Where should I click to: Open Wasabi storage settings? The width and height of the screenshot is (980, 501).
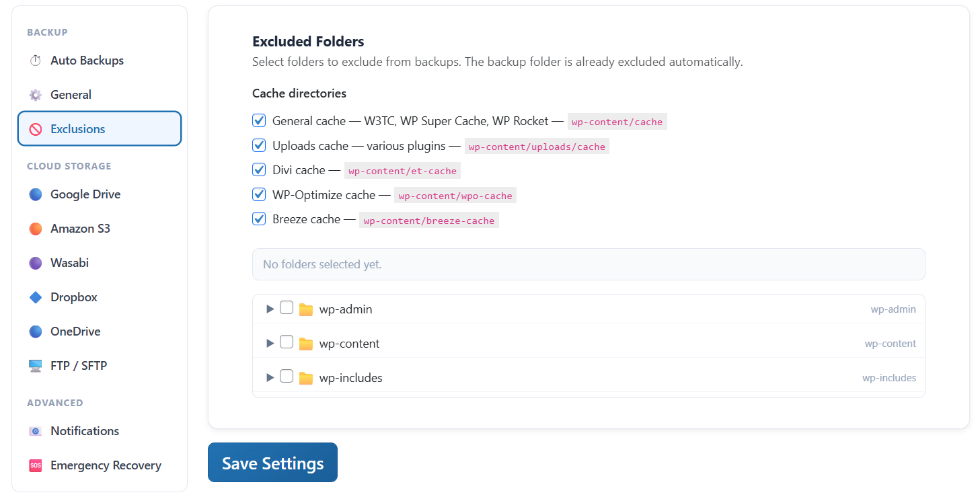[100, 263]
